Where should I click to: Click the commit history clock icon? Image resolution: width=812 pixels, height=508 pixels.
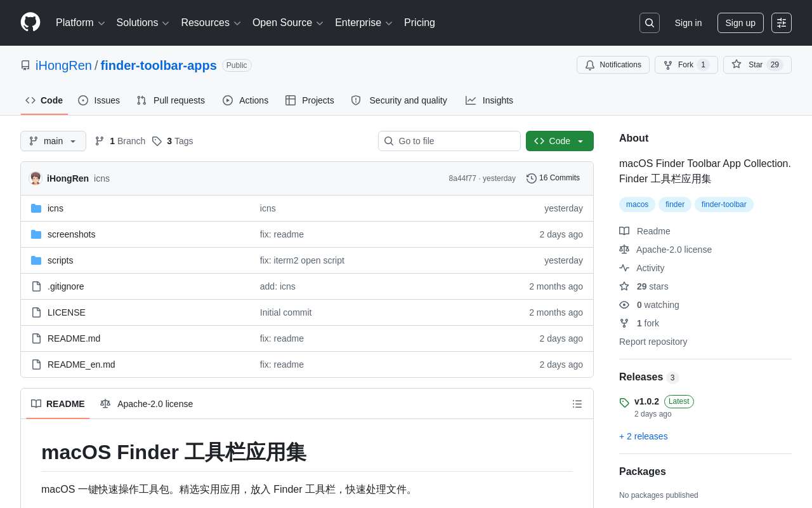point(532,178)
